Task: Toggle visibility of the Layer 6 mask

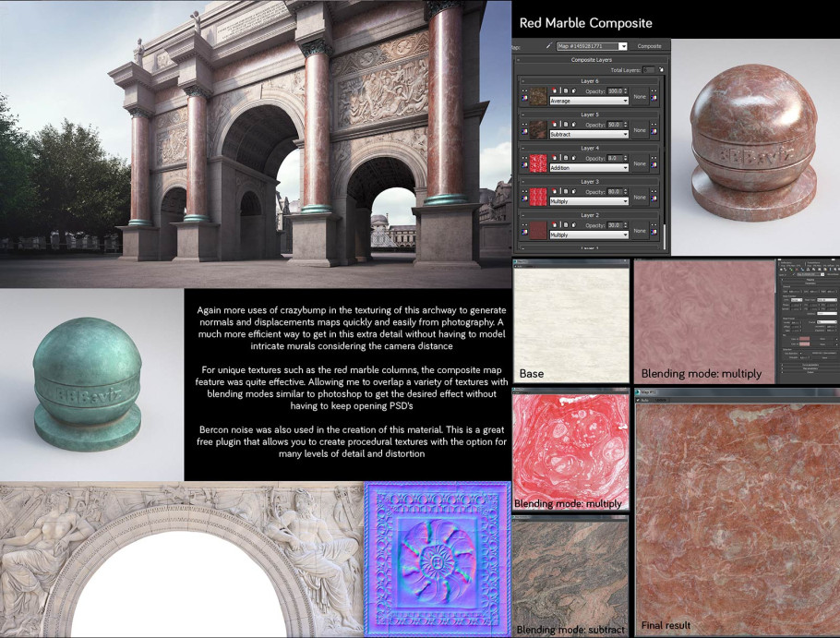Action: coord(654,90)
